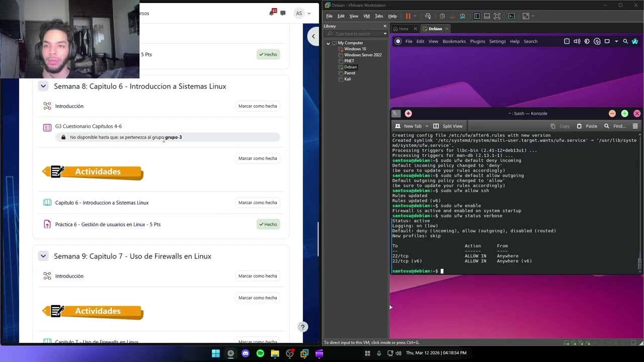Open KDE panel search icon
The image size is (644, 362).
[x=625, y=41]
